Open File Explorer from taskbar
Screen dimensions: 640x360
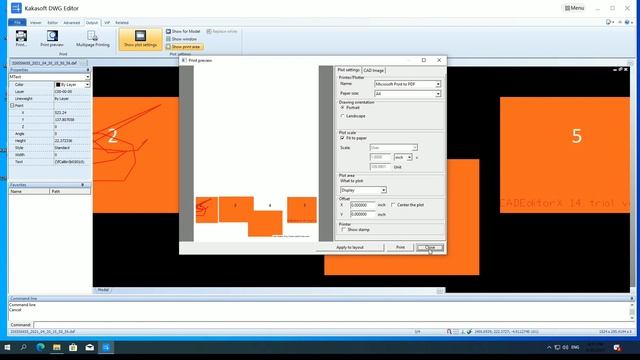[x=57, y=347]
